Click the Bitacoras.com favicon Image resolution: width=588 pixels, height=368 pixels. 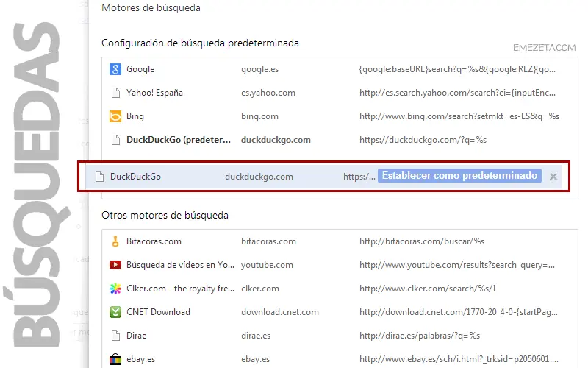point(115,241)
